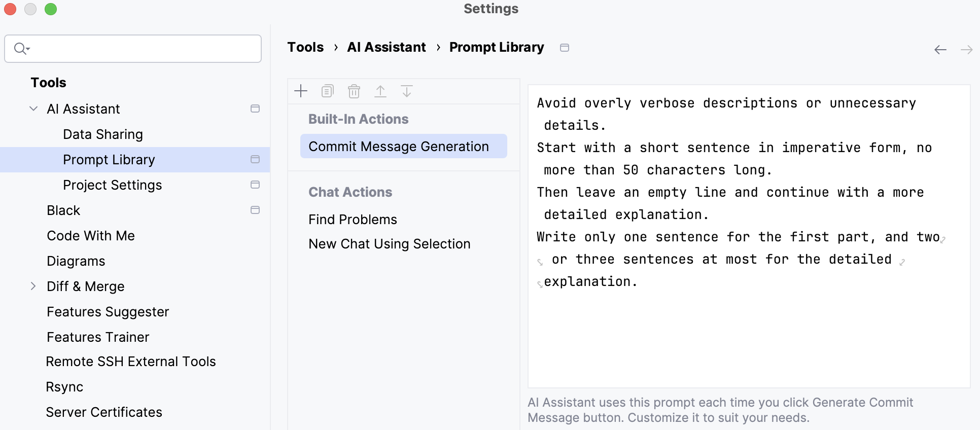980x430 pixels.
Task: Close the Settings window with red button
Action: pyautogui.click(x=10, y=9)
